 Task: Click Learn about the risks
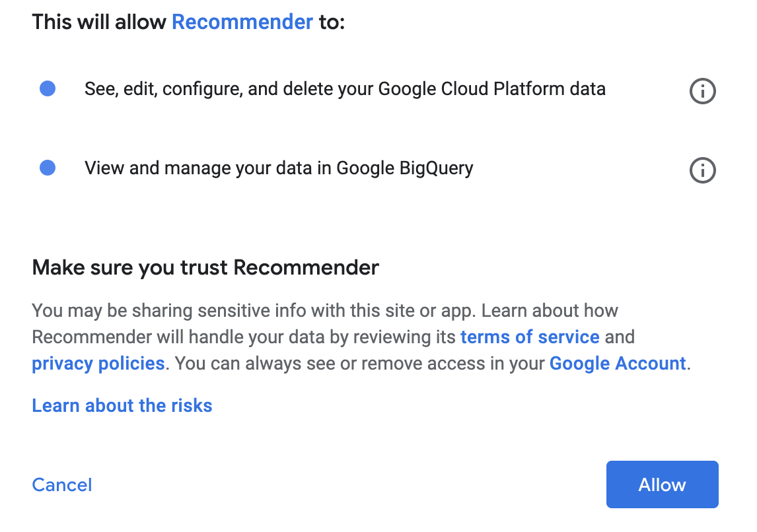(122, 405)
